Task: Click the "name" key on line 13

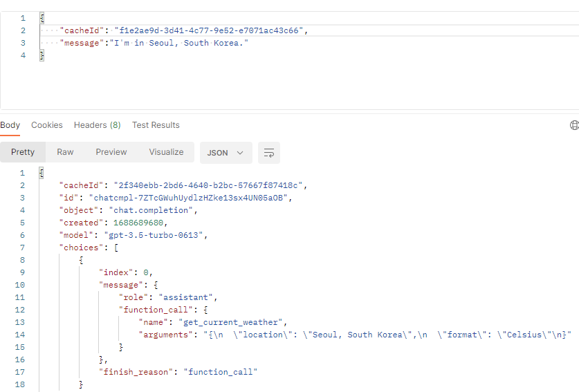Action: point(154,322)
